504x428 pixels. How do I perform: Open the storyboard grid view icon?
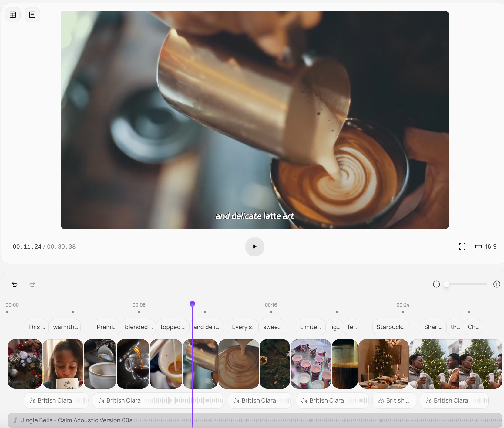click(13, 15)
